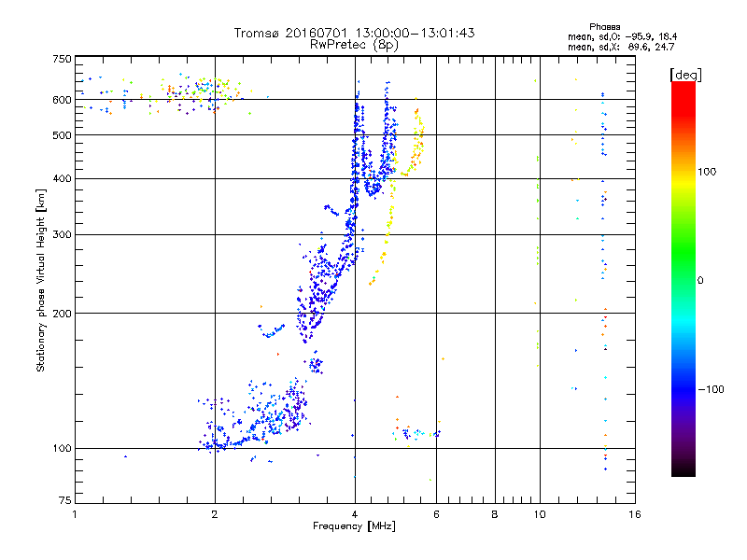The image size is (747, 560).
Task: Select the 'mean, sd,O: -95.9, 18.4' line
Action: (622, 36)
